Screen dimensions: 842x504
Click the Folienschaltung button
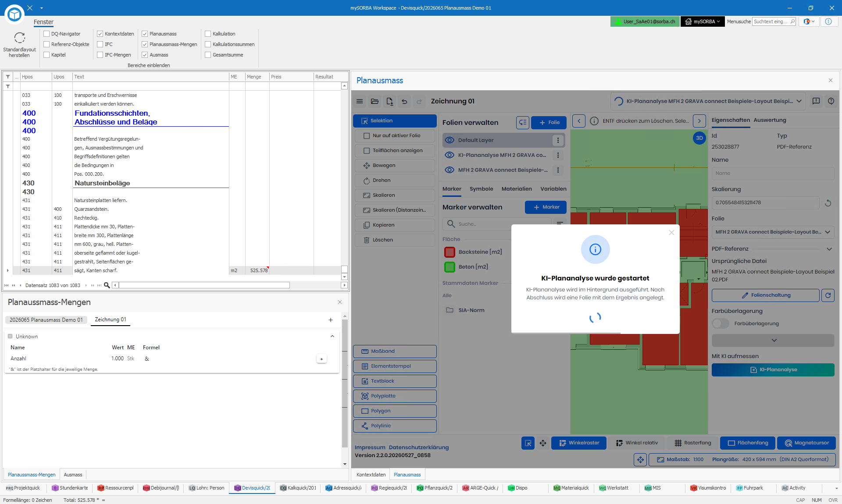click(x=765, y=295)
